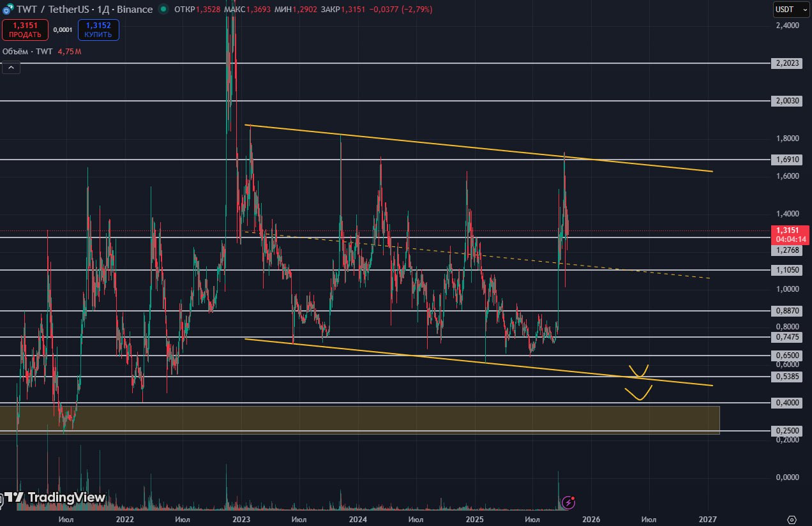Collapse the indicator legend with arrow button

click(11, 66)
